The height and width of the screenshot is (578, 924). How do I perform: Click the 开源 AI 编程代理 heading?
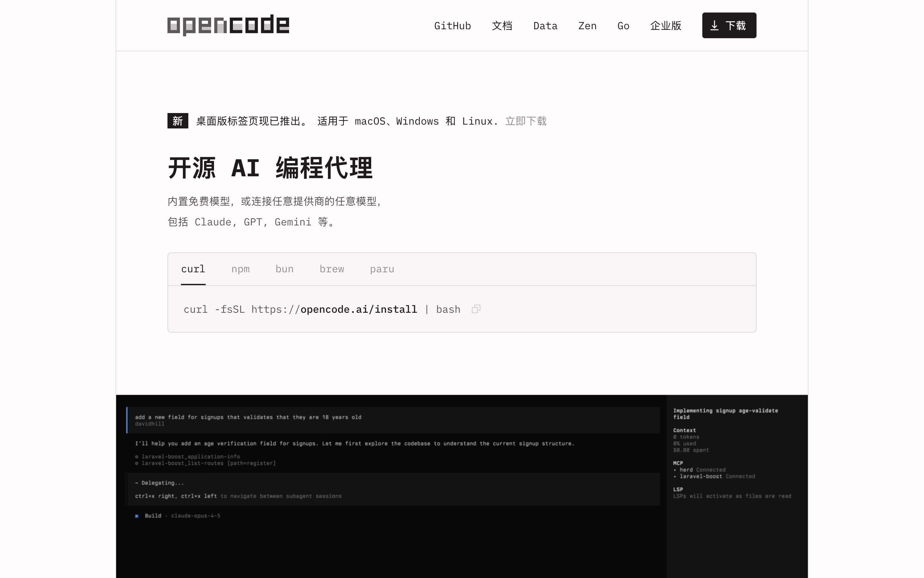point(270,168)
